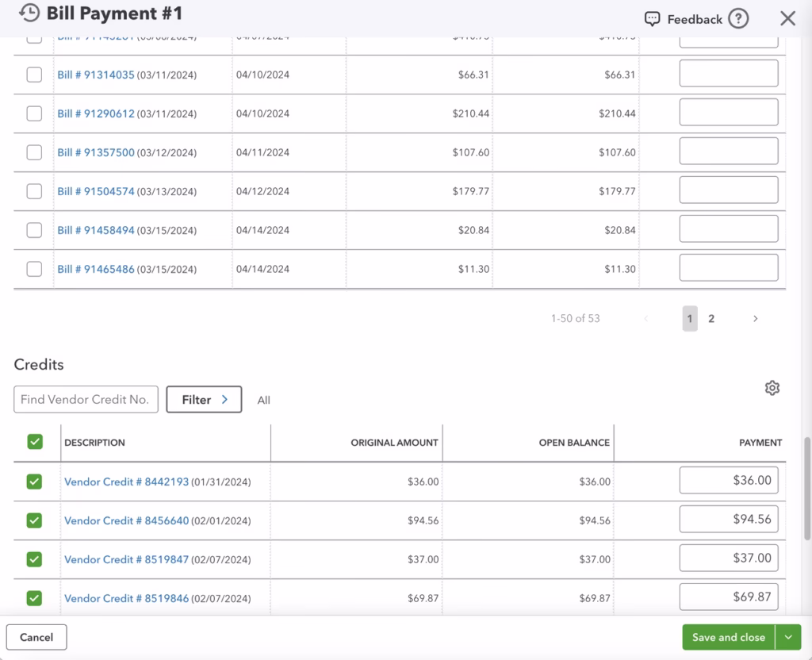Open the Feedback speech bubble icon

(x=652, y=19)
